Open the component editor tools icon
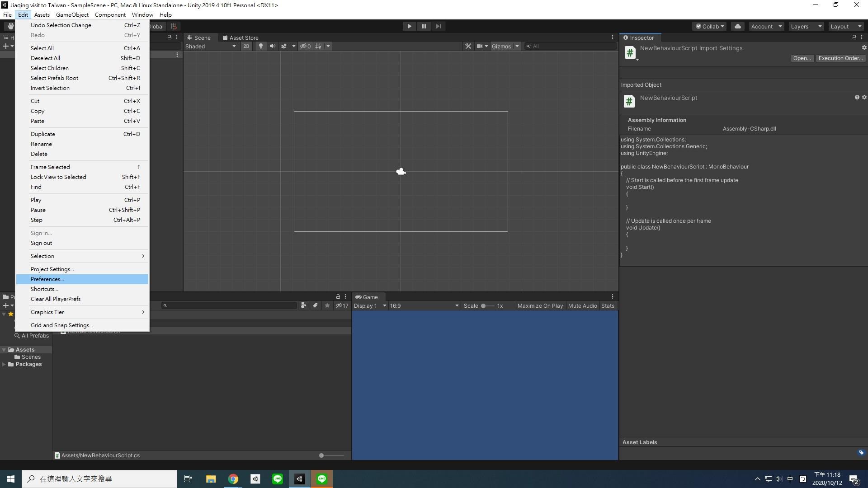The image size is (868, 488). 468,46
